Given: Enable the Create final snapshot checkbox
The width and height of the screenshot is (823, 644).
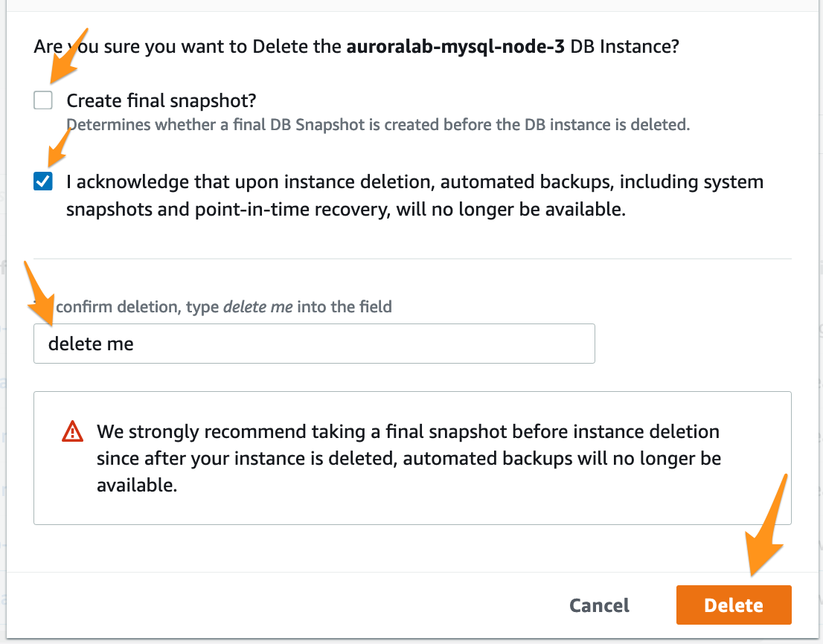Looking at the screenshot, I should (x=43, y=100).
